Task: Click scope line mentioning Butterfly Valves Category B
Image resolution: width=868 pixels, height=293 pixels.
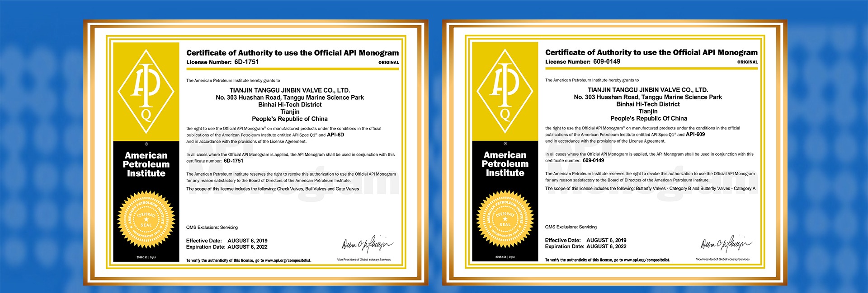Action: click(x=650, y=188)
